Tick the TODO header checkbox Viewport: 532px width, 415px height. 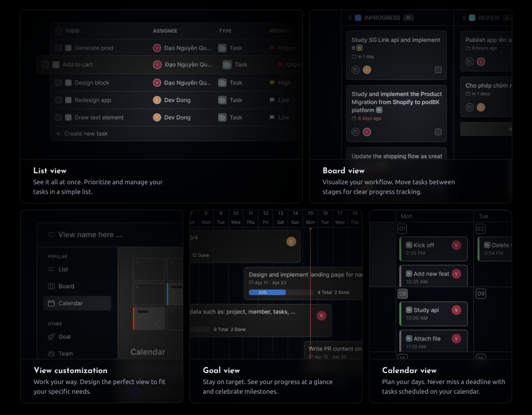[x=58, y=31]
